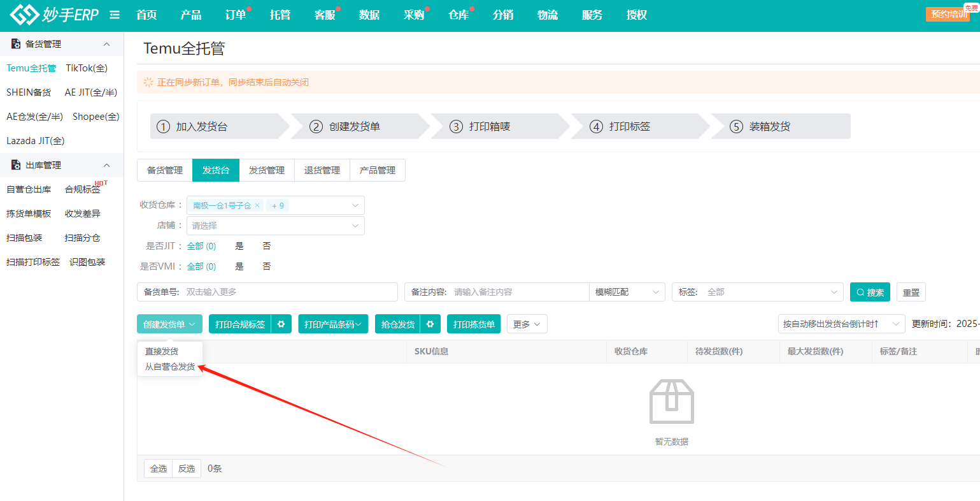Open settings gear next to 打印合规标签
This screenshot has width=980, height=501.
[281, 324]
